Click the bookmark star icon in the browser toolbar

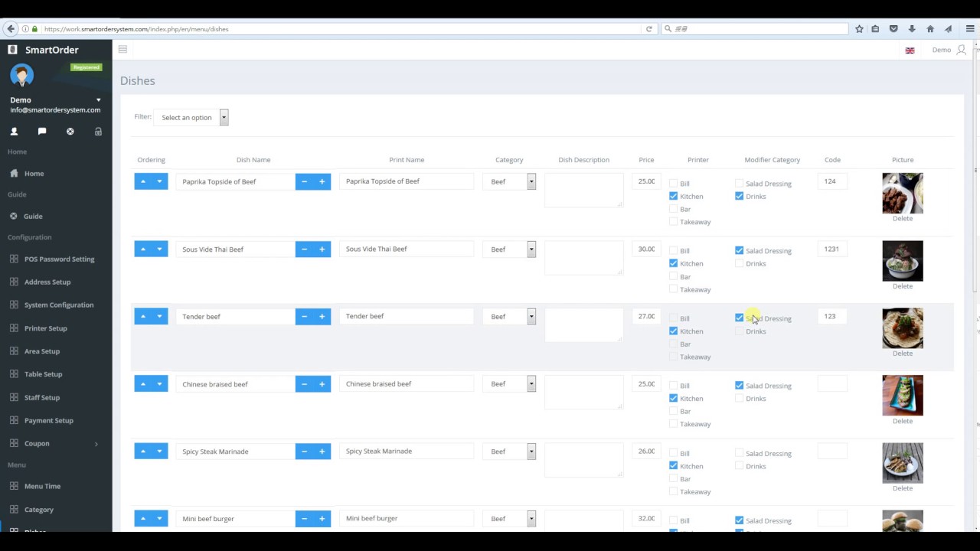[859, 29]
